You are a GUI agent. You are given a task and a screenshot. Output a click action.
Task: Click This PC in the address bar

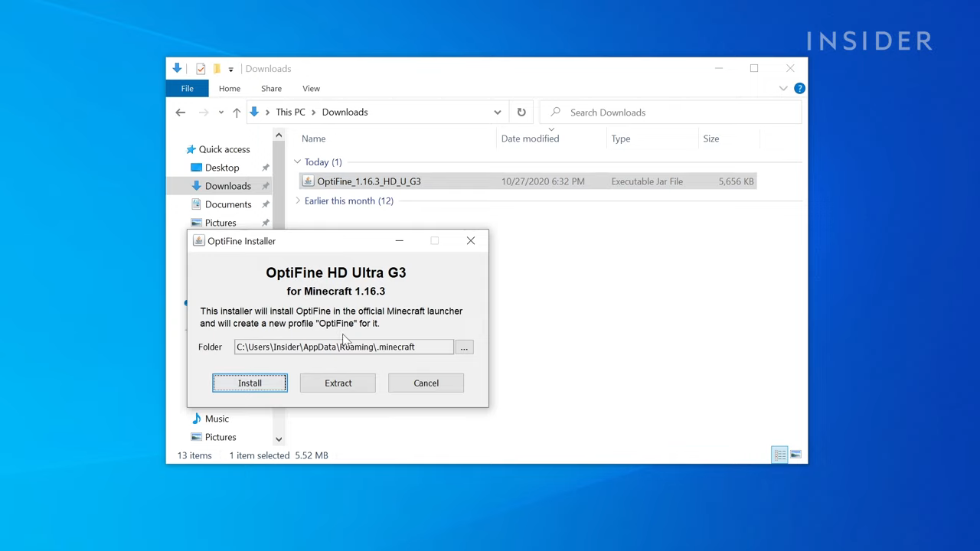pos(290,112)
